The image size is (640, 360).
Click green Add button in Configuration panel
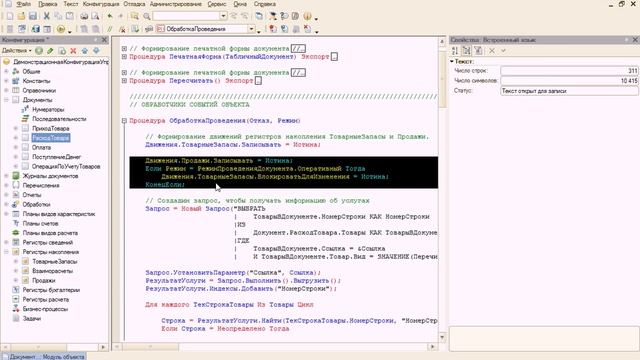pyautogui.click(x=39, y=51)
